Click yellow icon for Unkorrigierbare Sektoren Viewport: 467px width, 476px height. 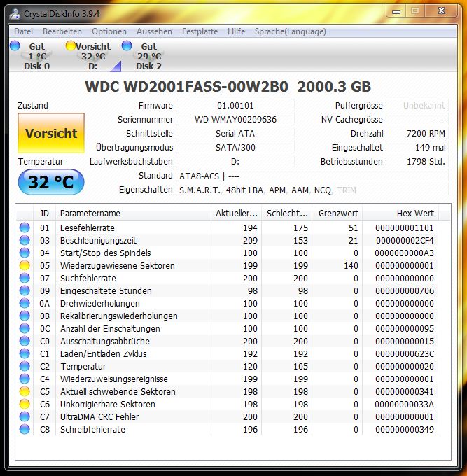tap(25, 404)
